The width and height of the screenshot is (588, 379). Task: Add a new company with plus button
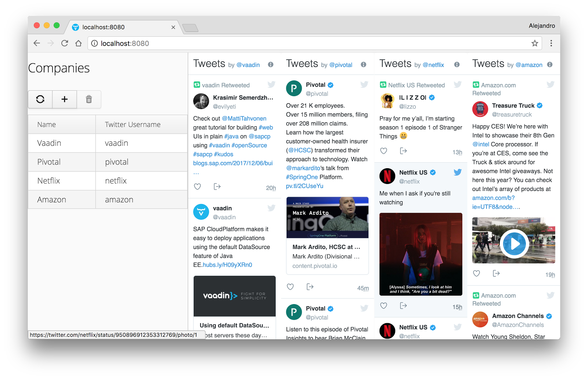point(65,99)
